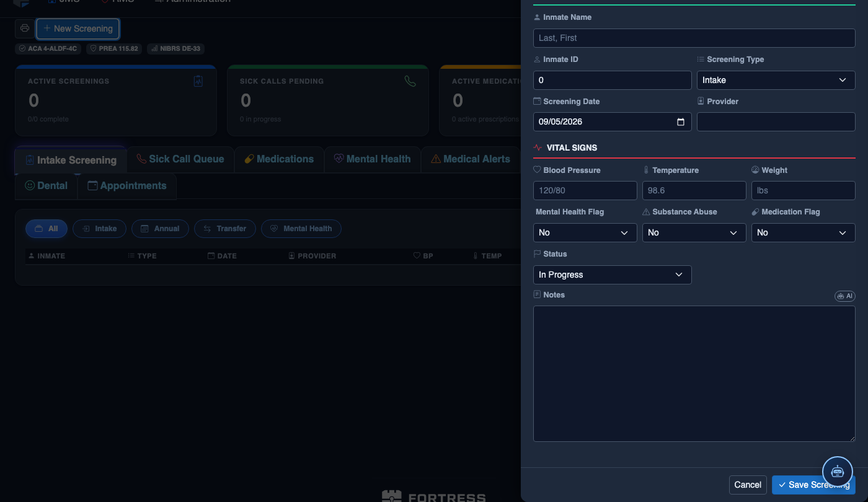The height and width of the screenshot is (502, 868).
Task: Open the AI chatbot assistant icon
Action: coord(838,471)
